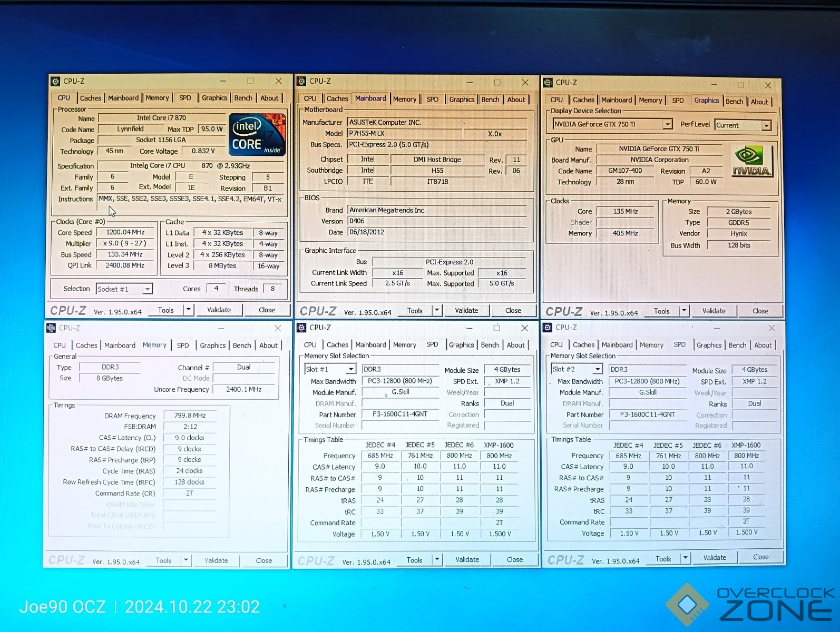Click Tools button in CPU window
The height and width of the screenshot is (632, 840).
[166, 310]
